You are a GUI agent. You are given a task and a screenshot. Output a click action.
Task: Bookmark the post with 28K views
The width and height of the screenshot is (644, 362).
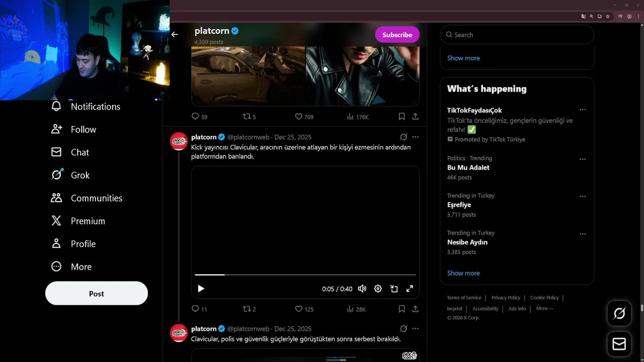[401, 309]
